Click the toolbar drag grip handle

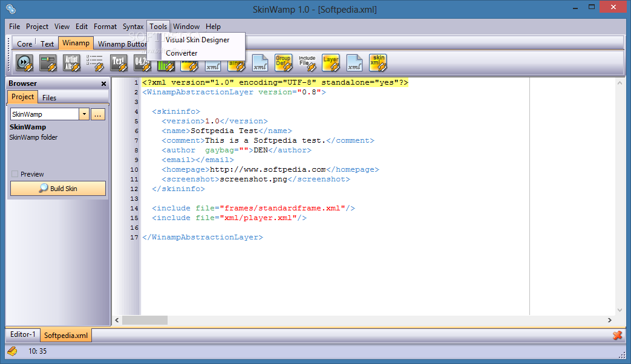coord(8,54)
